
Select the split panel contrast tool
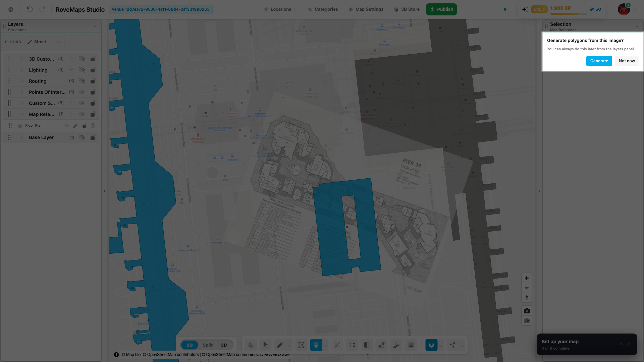[x=367, y=345]
